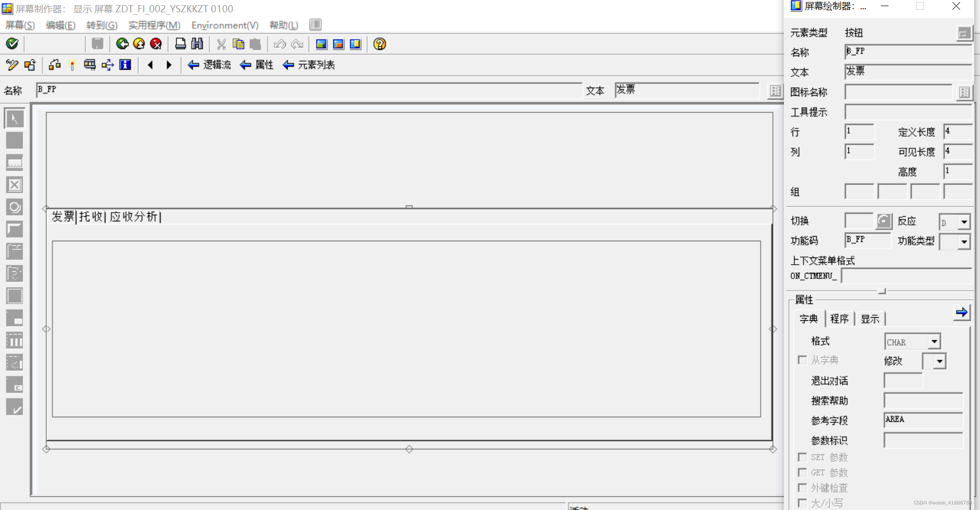Click the 名称 field in attributes window
Screen dimensions: 980x510
click(908, 52)
